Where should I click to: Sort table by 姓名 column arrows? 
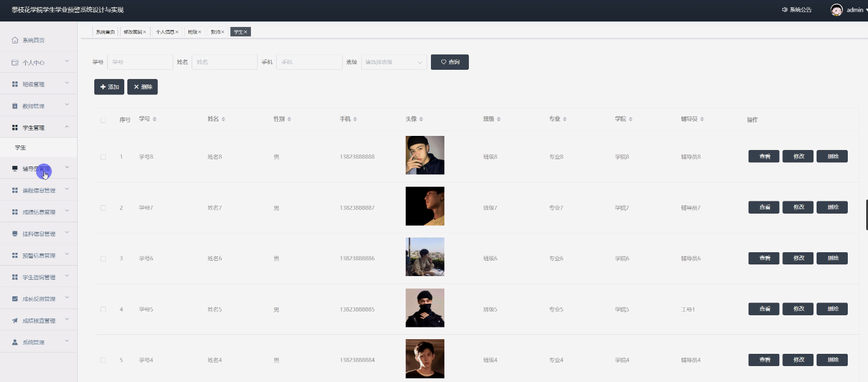pyautogui.click(x=223, y=119)
